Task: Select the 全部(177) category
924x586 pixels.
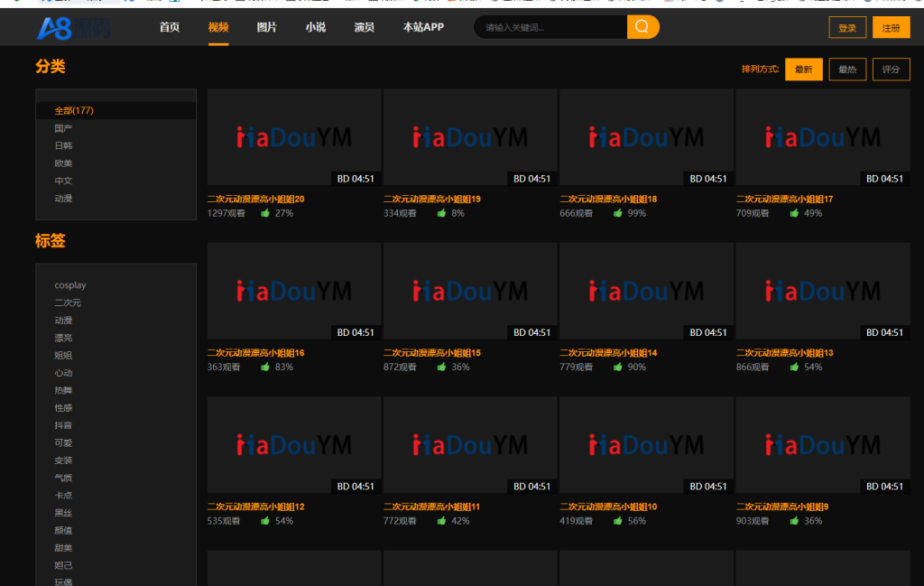Action: tap(74, 110)
